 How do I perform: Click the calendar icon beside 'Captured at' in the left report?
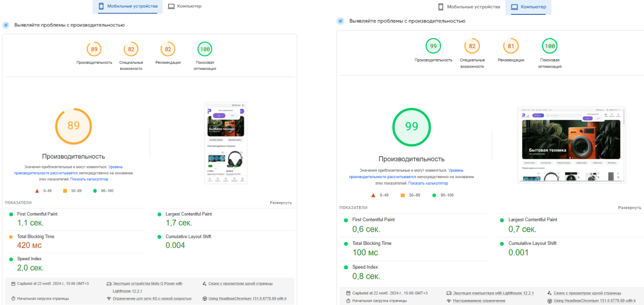pos(13,284)
